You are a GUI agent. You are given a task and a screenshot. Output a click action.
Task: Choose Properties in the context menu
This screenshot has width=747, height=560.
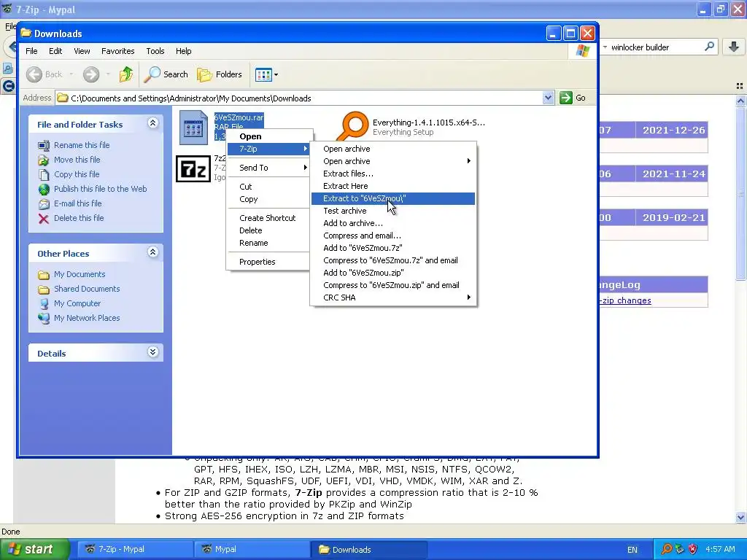[x=268, y=262]
